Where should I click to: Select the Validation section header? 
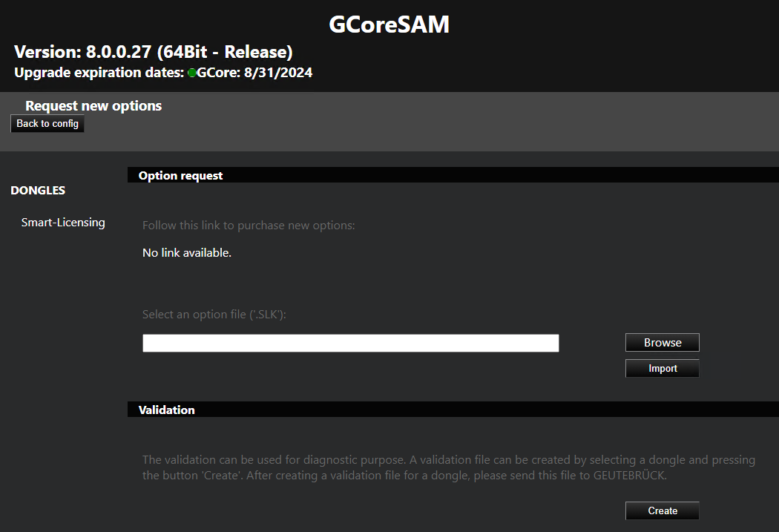[x=166, y=410]
